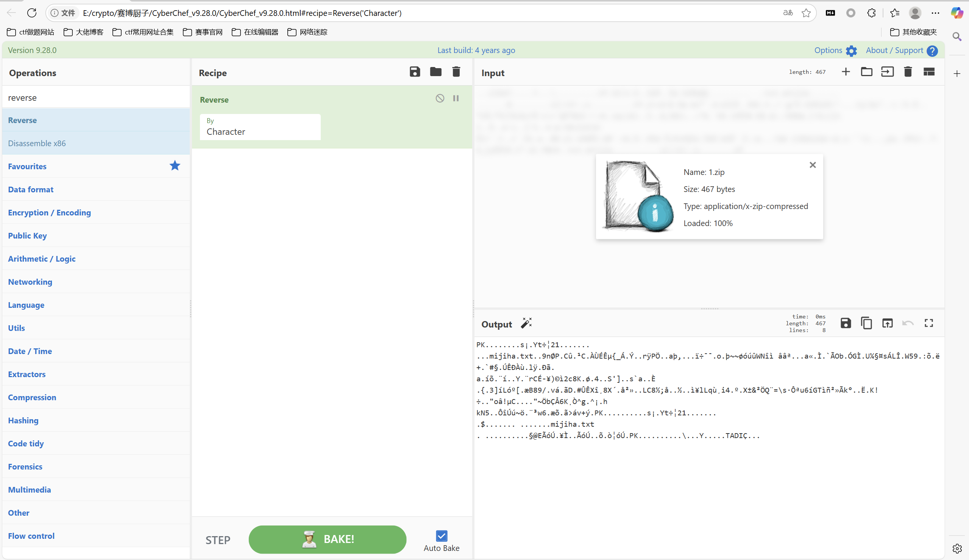Open the 在线编辑器 bookmark folder
969x560 pixels.
(255, 32)
